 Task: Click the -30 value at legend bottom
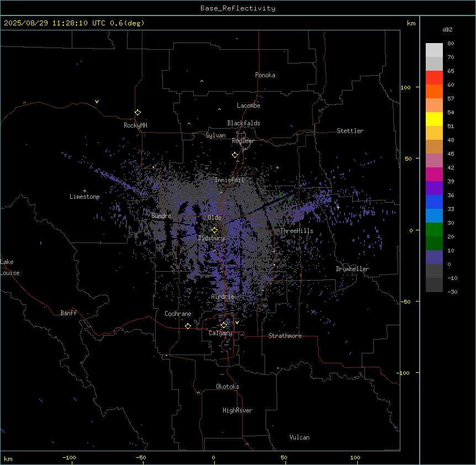452,292
